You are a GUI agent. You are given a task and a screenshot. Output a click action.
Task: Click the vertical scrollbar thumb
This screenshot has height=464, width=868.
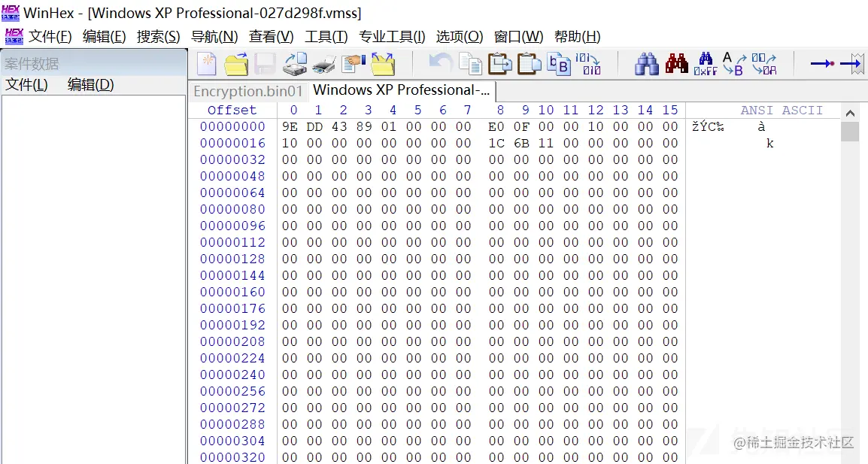tap(850, 132)
